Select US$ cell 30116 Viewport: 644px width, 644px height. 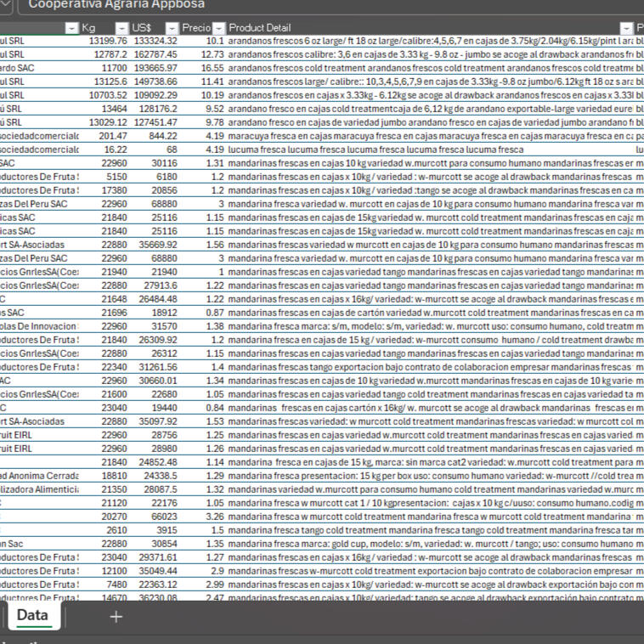point(154,163)
